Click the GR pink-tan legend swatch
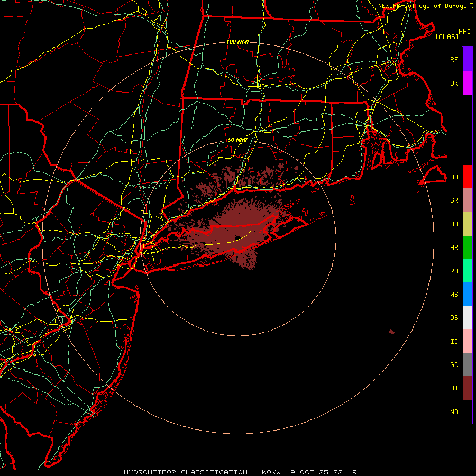This screenshot has width=476, height=476. tap(467, 200)
